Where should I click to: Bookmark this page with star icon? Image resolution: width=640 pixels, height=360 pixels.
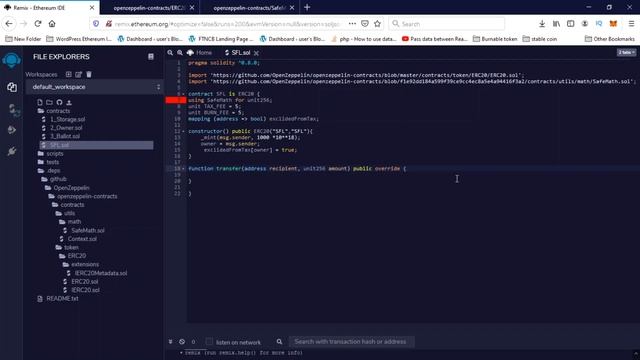pyautogui.click(x=378, y=24)
